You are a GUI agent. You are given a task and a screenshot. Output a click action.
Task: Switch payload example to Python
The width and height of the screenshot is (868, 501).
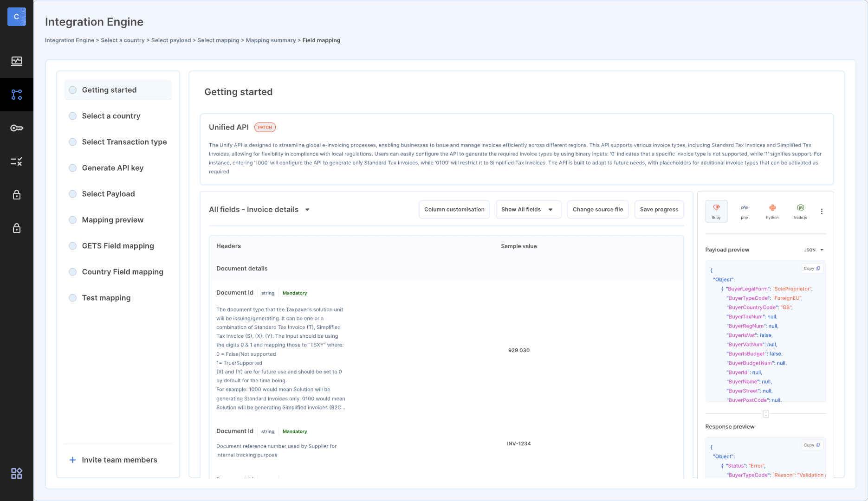[x=772, y=211]
